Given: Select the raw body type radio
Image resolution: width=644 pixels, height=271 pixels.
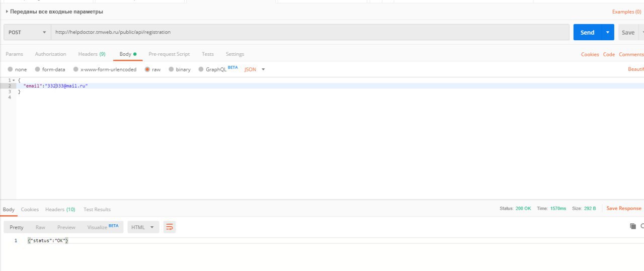Looking at the screenshot, I should 147,69.
